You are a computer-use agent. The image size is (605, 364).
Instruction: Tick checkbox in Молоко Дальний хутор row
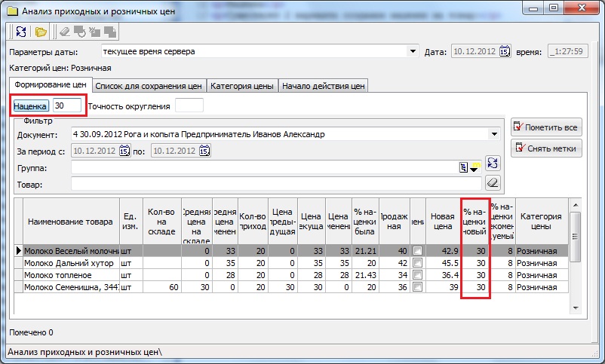point(417,262)
